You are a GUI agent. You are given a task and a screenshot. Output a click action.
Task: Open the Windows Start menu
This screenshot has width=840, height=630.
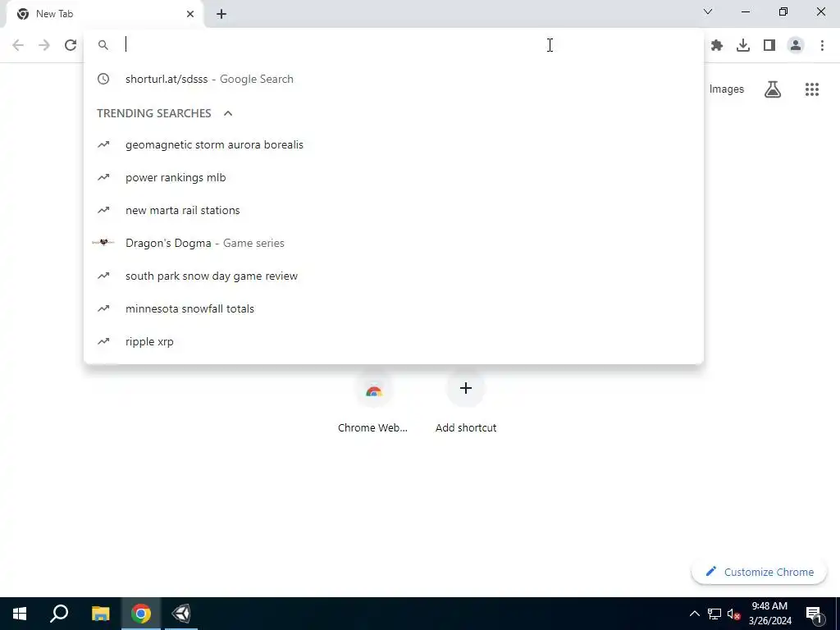point(20,614)
